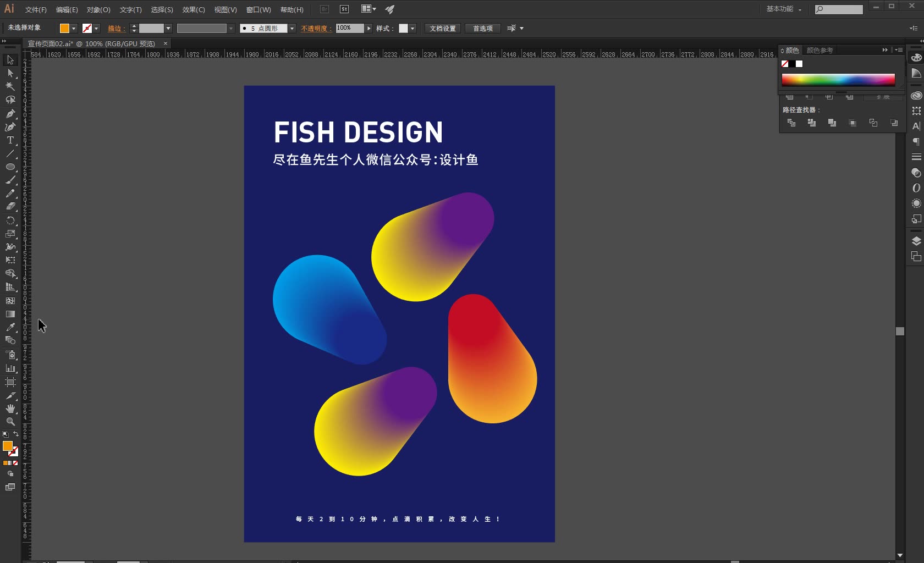Click the 首选项 button
The height and width of the screenshot is (563, 924).
[x=482, y=29]
